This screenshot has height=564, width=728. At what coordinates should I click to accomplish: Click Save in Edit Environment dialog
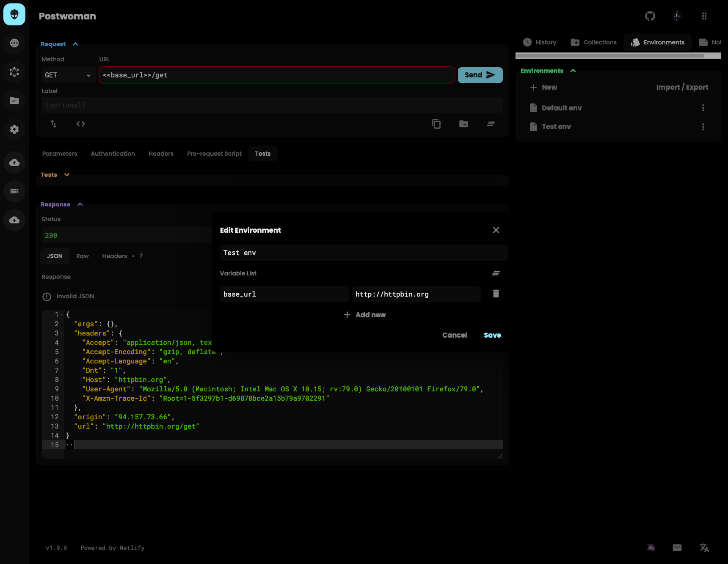(492, 335)
